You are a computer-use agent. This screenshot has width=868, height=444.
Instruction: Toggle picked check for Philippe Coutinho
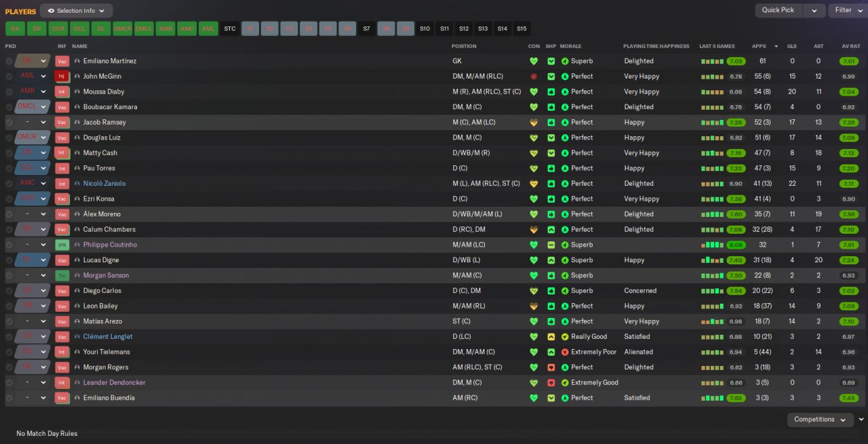coord(9,245)
